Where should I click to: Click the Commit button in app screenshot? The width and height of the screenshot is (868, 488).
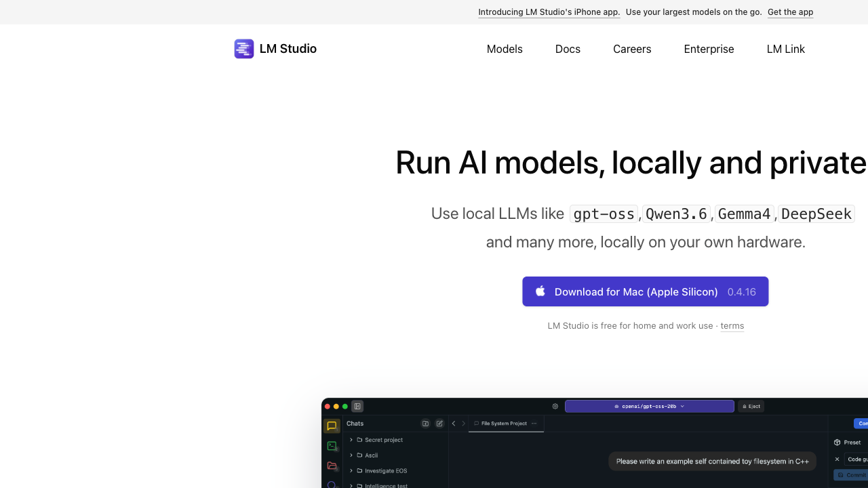851,475
